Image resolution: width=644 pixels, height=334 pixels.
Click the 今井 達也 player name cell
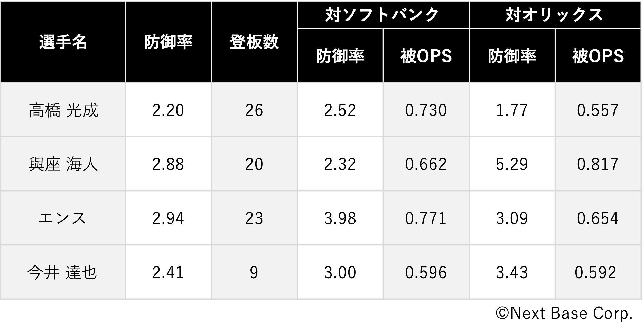point(63,272)
